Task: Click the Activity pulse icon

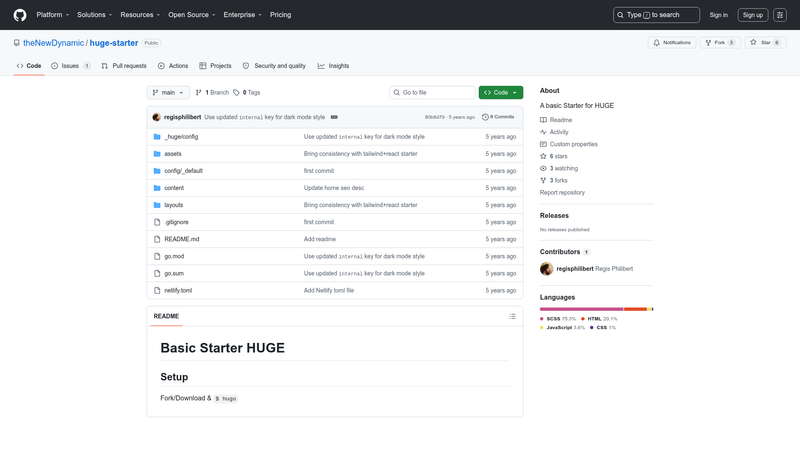Action: 543,132
